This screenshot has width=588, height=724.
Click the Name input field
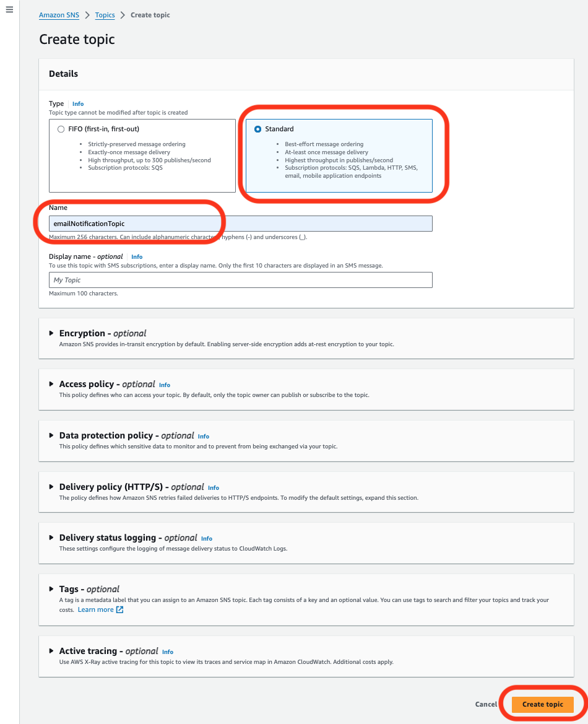click(241, 224)
